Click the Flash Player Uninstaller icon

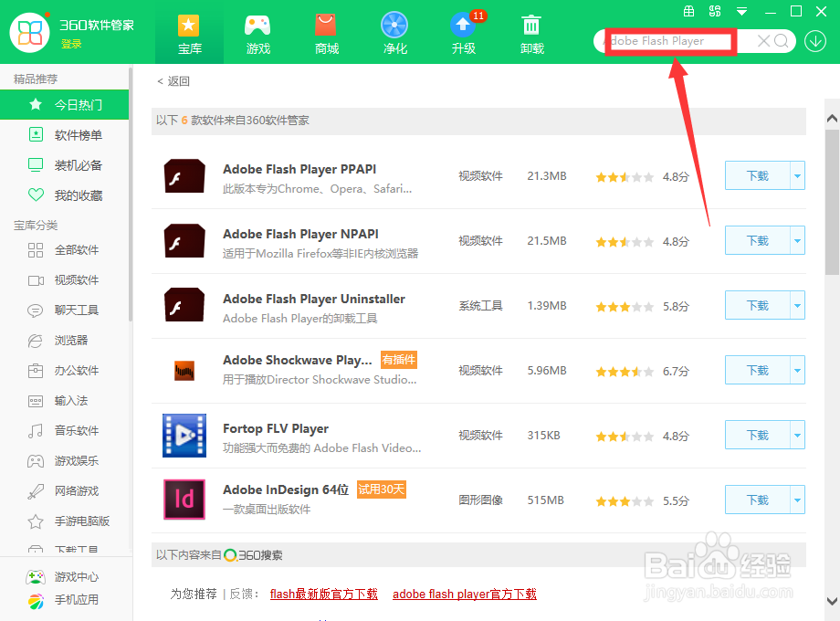184,305
